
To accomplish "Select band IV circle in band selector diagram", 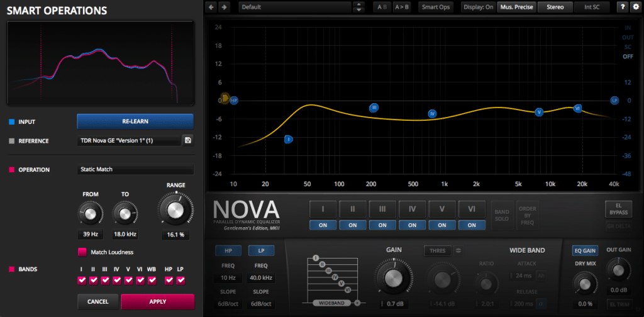I will 335,277.
